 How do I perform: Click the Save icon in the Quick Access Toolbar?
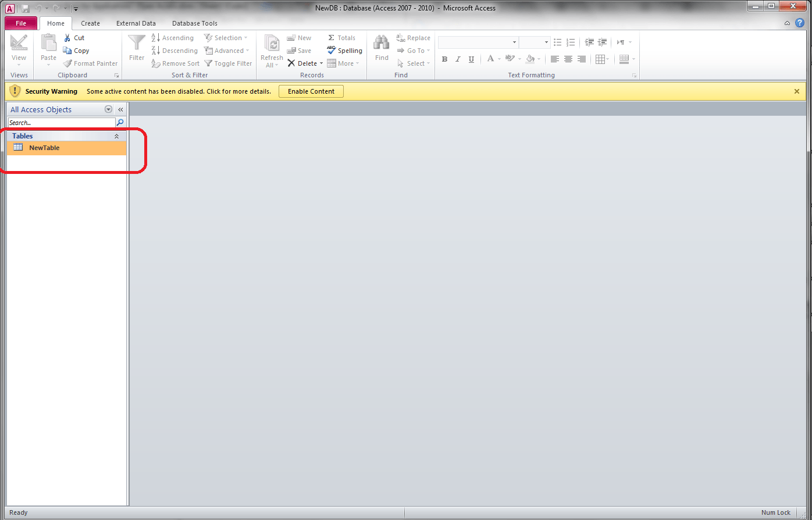coord(26,8)
